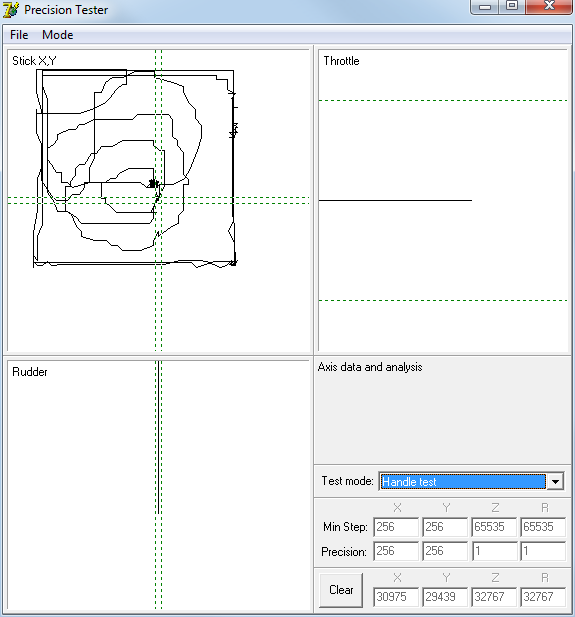Click the Precision X field
The image size is (575, 617).
tap(396, 551)
